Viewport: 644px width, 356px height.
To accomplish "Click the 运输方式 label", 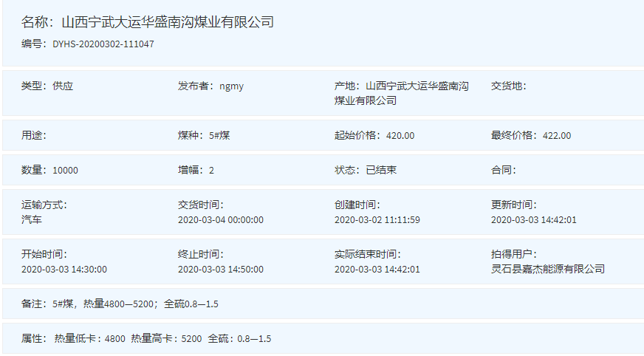I will [44, 205].
